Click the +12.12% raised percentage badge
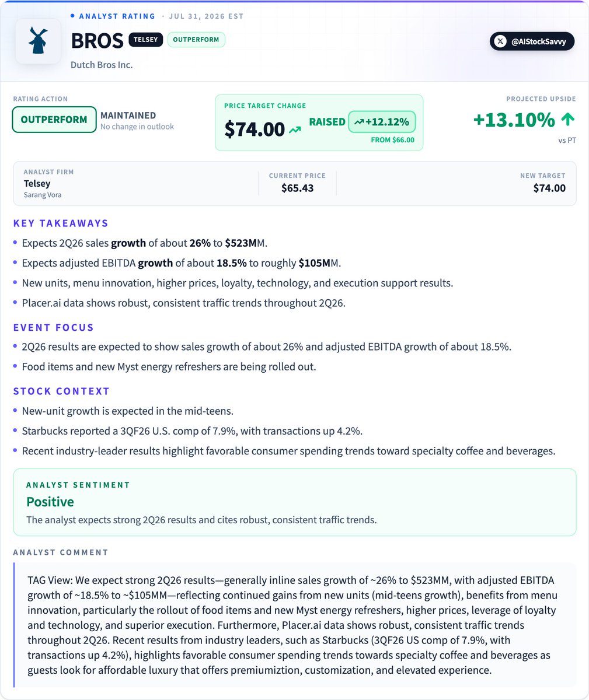 pyautogui.click(x=382, y=122)
